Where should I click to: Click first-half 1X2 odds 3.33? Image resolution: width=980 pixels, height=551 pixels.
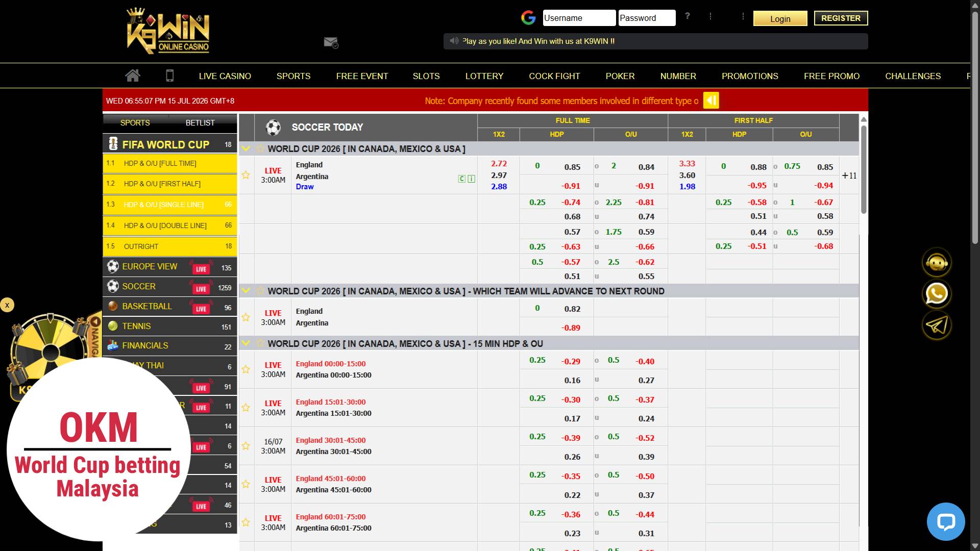687,163
